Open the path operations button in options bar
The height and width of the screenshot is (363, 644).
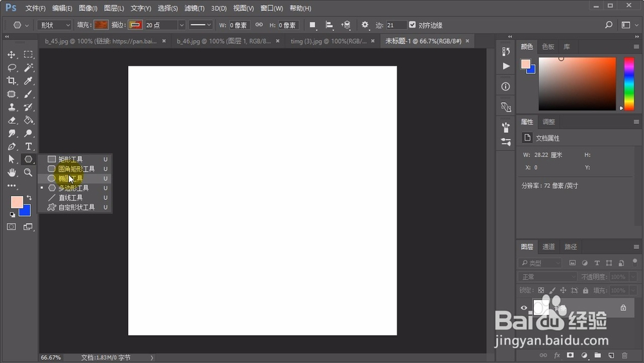tap(312, 25)
